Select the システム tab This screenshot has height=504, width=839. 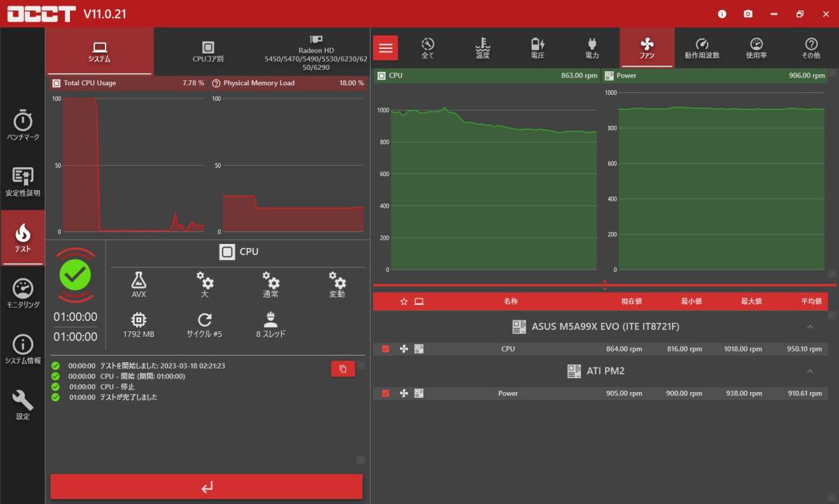(x=99, y=51)
